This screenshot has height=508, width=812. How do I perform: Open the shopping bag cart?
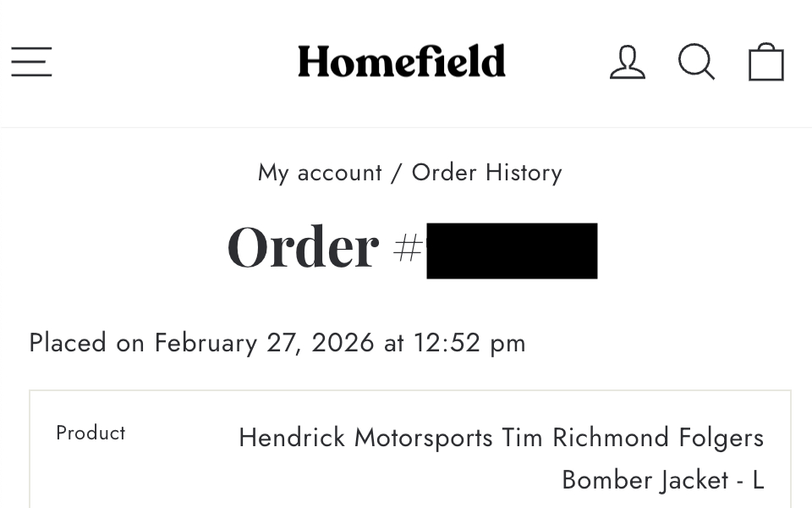[x=765, y=63]
